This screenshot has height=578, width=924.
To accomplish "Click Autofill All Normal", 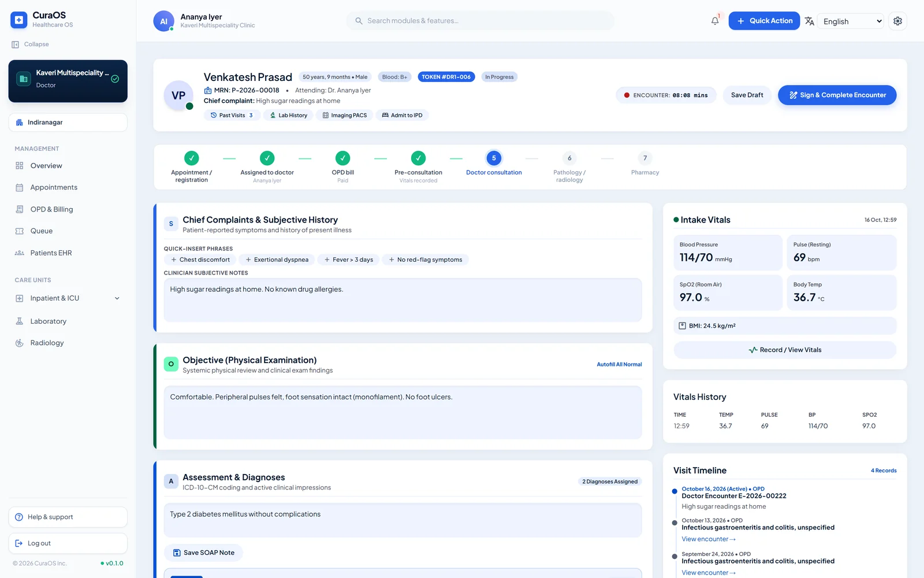I will click(619, 365).
